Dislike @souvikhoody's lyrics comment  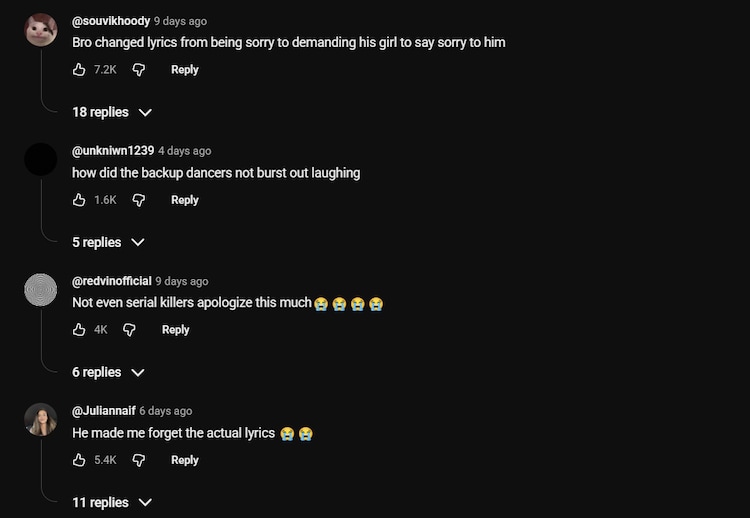(139, 70)
